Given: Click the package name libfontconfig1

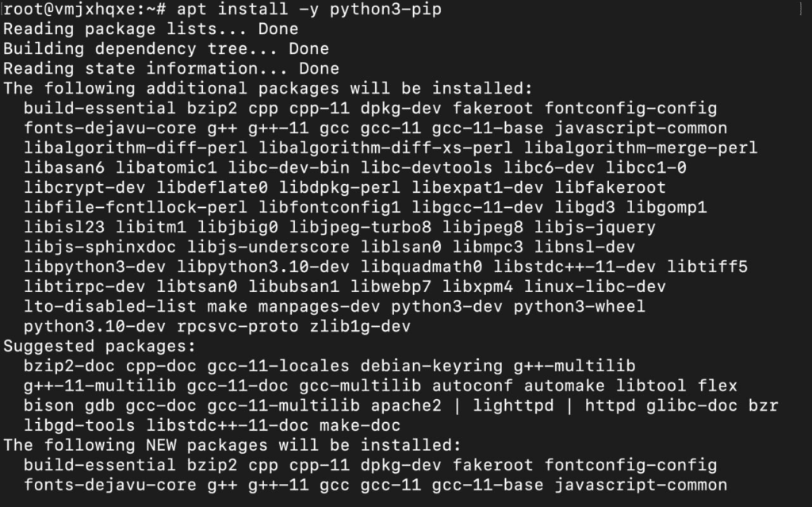Looking at the screenshot, I should 329,207.
